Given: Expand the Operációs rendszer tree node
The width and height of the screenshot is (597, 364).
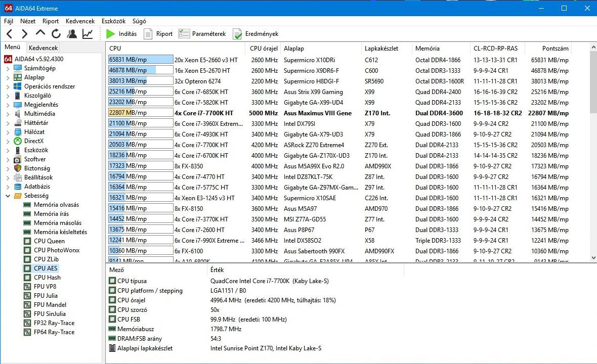Looking at the screenshot, I should coord(8,87).
